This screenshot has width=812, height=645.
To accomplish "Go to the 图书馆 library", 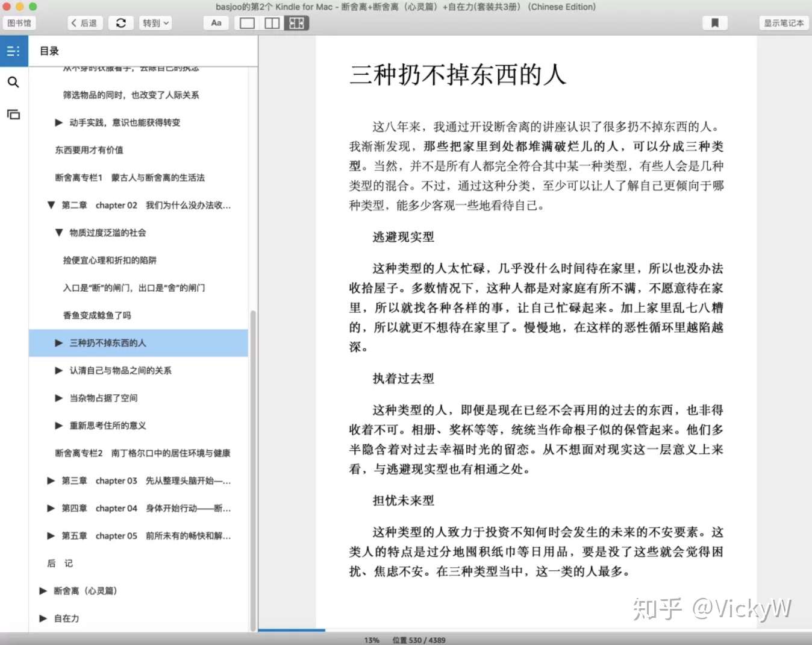I will 19,23.
